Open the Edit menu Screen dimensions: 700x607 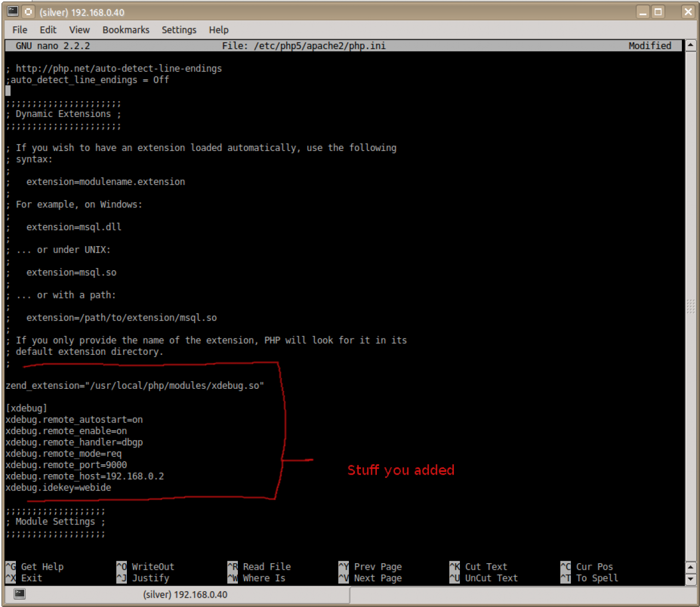coord(48,30)
